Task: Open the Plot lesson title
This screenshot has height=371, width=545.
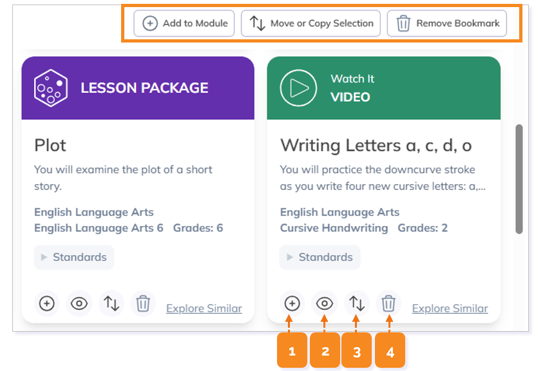Action: point(50,145)
